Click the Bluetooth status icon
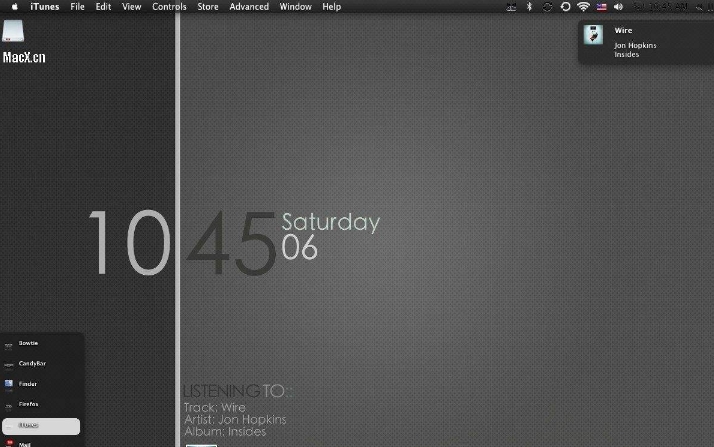Viewport: 714px width, 447px height. (x=529, y=6)
